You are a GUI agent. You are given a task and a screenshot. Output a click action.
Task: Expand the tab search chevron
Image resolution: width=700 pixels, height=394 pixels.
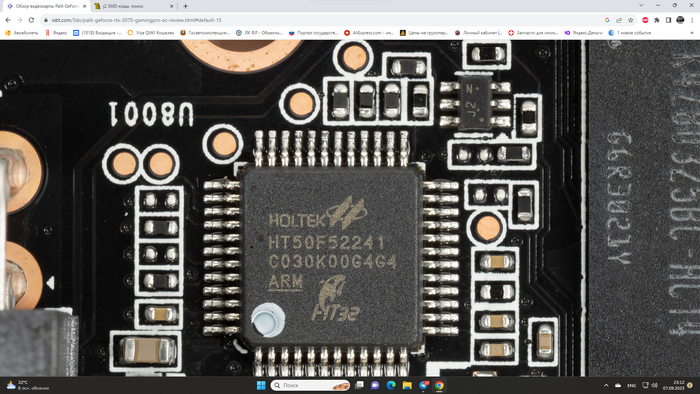coord(641,5)
